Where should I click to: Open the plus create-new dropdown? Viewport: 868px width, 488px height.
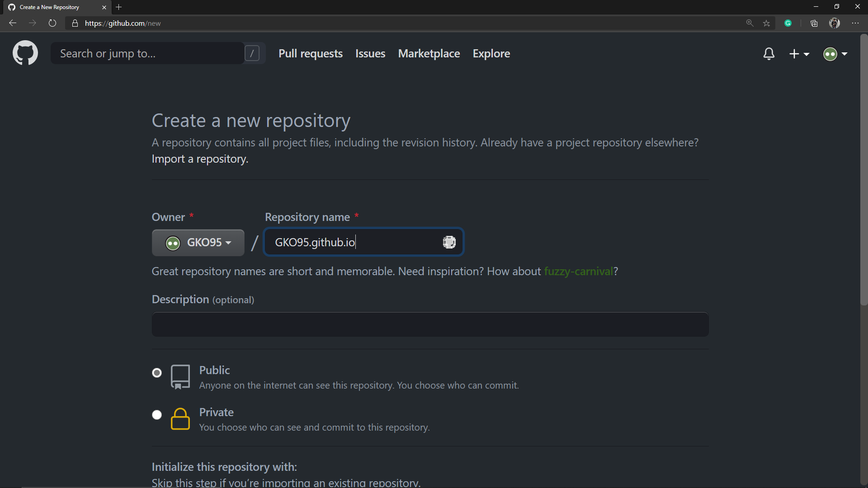point(799,54)
